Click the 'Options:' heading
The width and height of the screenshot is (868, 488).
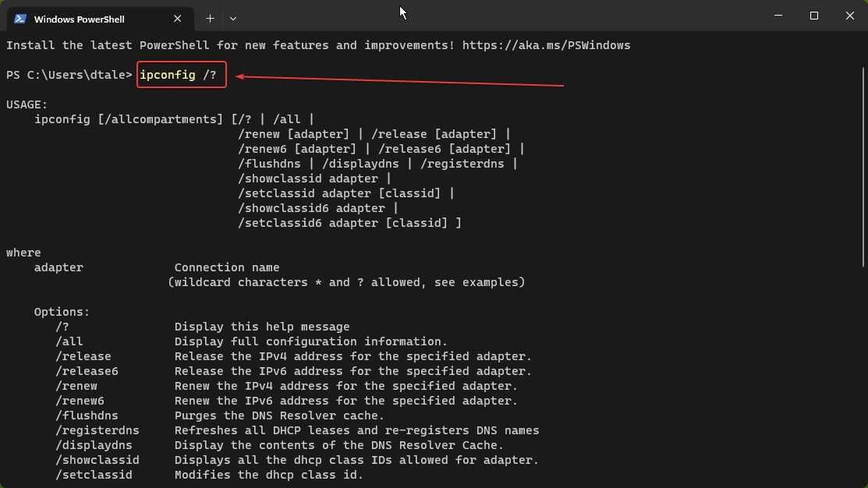pyautogui.click(x=62, y=312)
